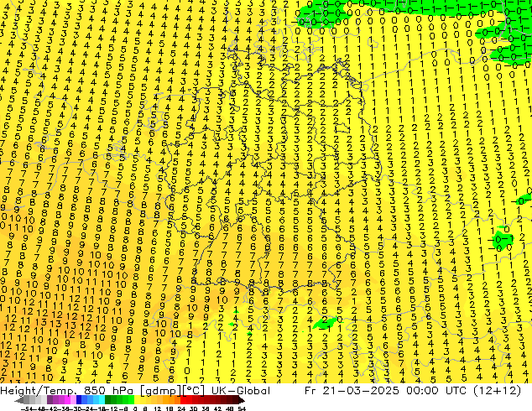The height and width of the screenshot is (411, 532).
Task: Click the yellow legend swatch
Action: click(137, 400)
